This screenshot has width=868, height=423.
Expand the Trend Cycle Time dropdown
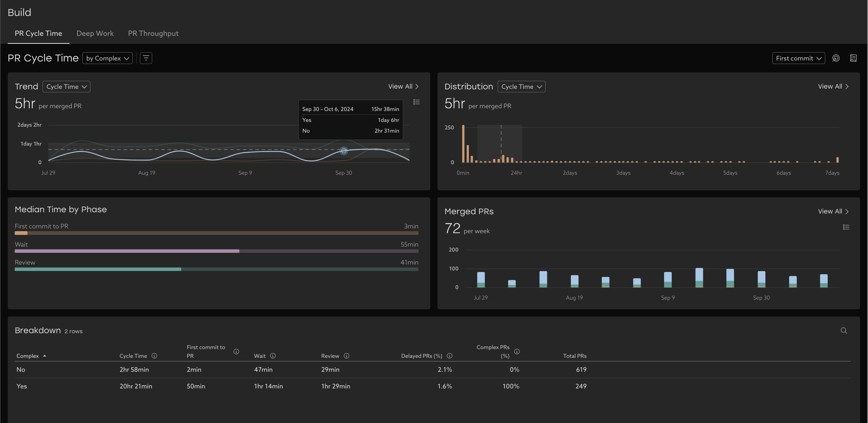tap(66, 87)
